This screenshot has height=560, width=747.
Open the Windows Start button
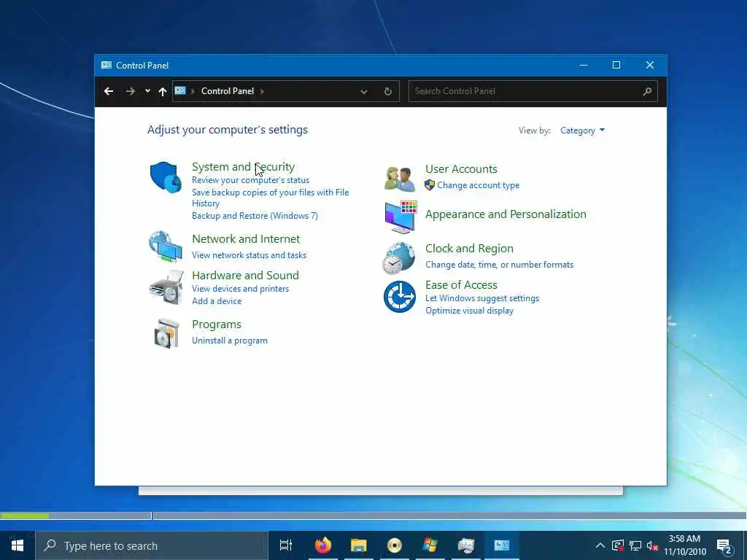tap(18, 545)
